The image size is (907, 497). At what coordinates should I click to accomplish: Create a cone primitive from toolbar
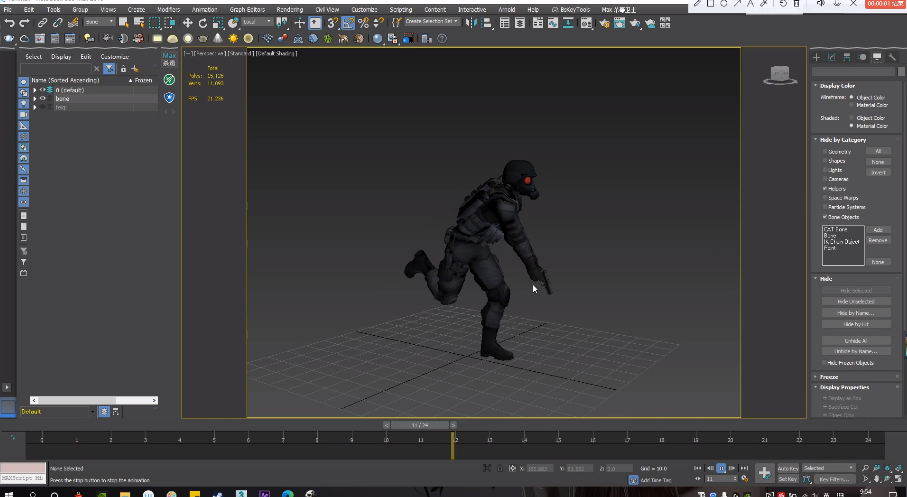coord(217,39)
